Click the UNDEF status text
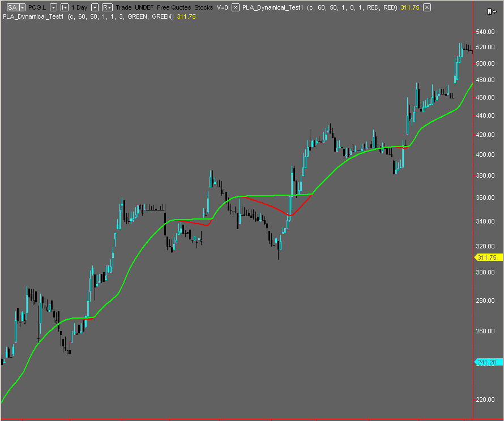The width and height of the screenshot is (504, 421). point(144,7)
